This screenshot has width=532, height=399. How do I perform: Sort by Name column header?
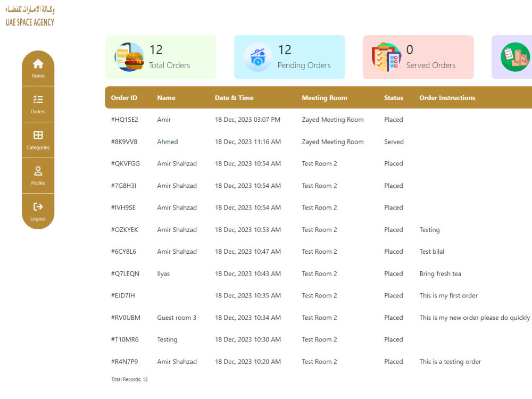pyautogui.click(x=166, y=98)
